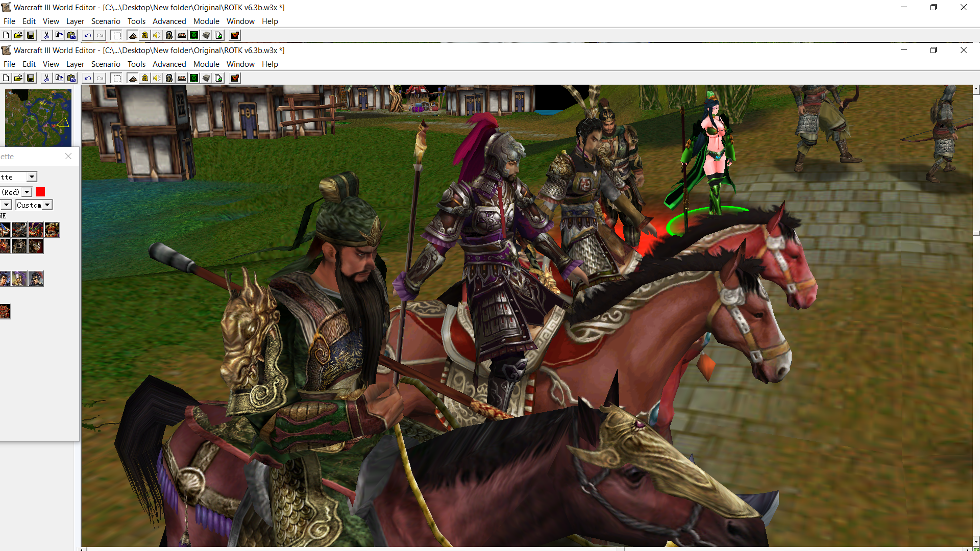Click New Map icon in front window toolbar
980x551 pixels.
click(6, 78)
